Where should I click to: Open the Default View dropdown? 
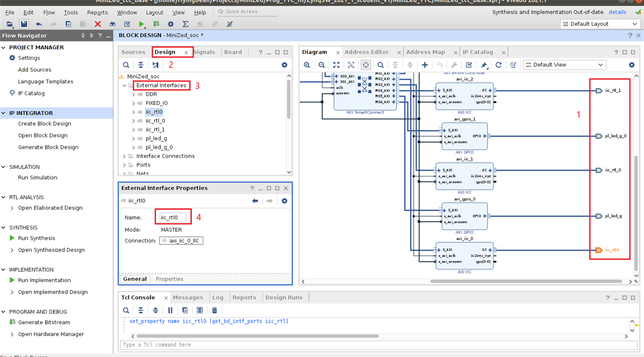[x=565, y=65]
